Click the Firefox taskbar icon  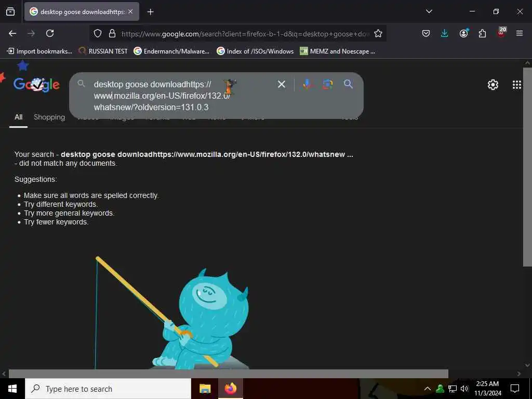(230, 389)
